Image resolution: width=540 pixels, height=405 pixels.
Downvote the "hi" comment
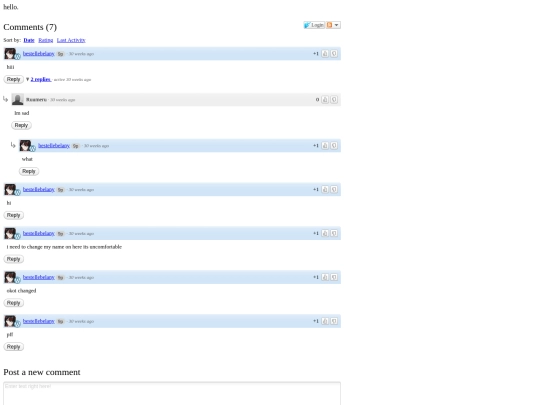coord(334,189)
